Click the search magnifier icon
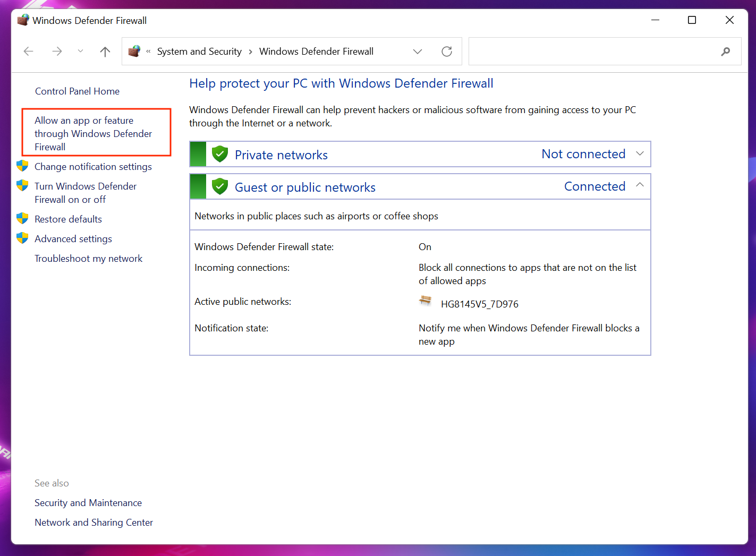Viewport: 756px width, 556px height. tap(725, 52)
